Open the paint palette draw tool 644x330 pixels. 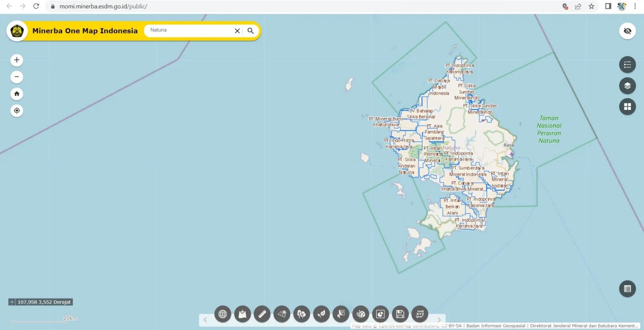[361, 314]
